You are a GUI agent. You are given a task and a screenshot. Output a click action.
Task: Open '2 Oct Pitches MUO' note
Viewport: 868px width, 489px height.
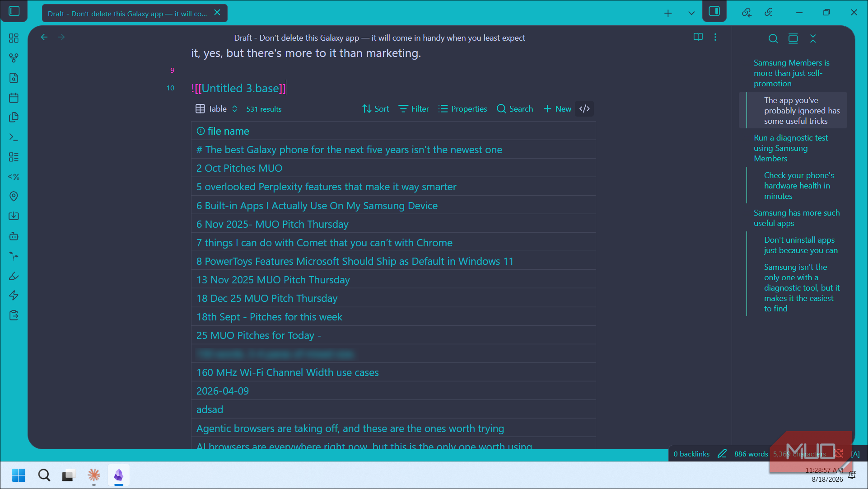click(x=239, y=168)
